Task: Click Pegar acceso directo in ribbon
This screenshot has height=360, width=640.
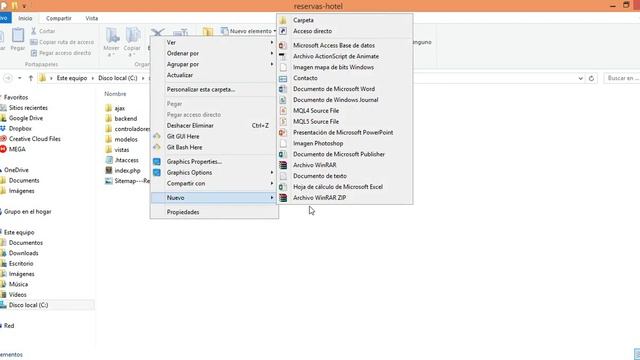Action: (61, 53)
